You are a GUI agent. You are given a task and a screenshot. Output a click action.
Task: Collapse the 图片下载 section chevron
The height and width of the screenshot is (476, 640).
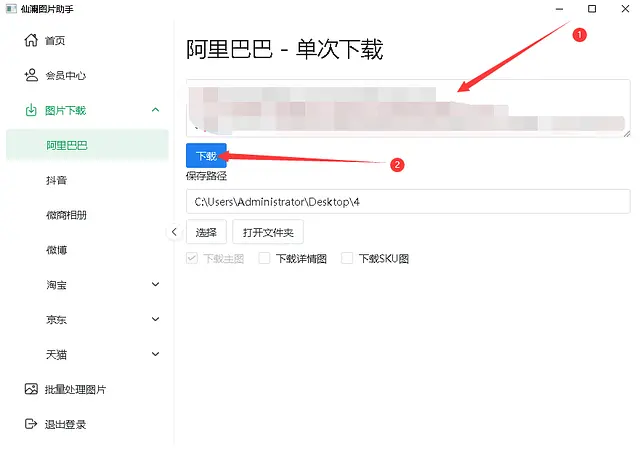coord(156,110)
